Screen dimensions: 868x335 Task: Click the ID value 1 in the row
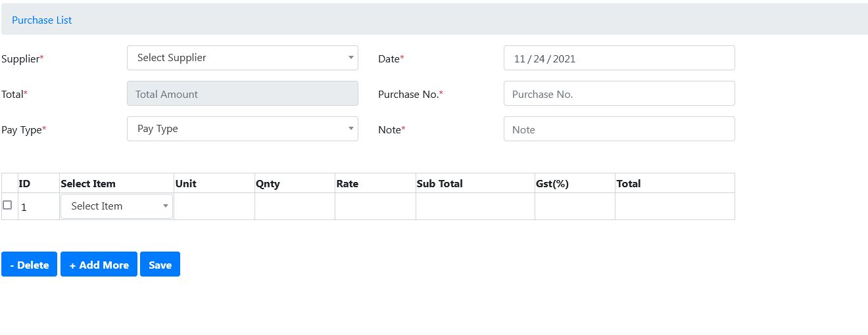pos(24,207)
